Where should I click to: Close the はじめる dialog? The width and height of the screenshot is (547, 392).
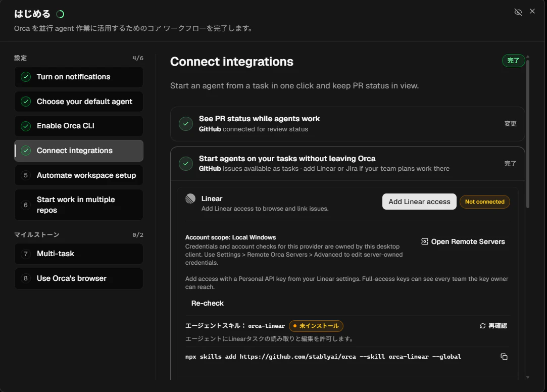click(x=532, y=11)
